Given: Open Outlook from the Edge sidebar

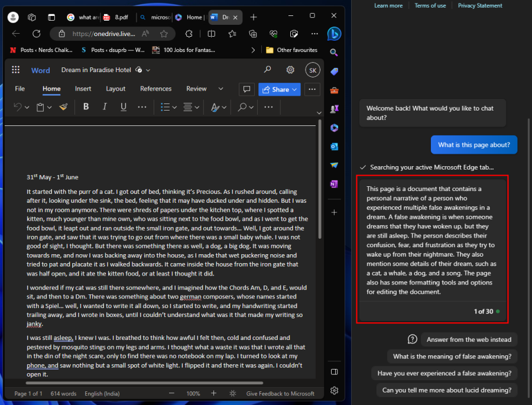Looking at the screenshot, I should 334,145.
